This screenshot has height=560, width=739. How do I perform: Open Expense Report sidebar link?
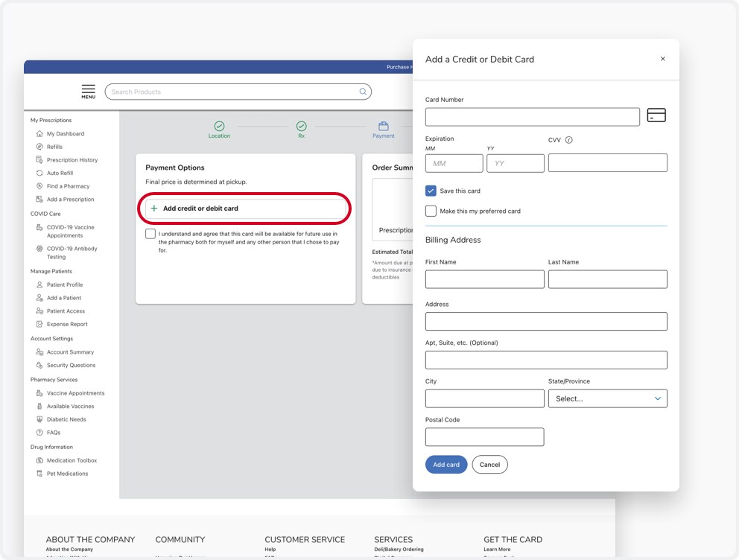pyautogui.click(x=67, y=325)
